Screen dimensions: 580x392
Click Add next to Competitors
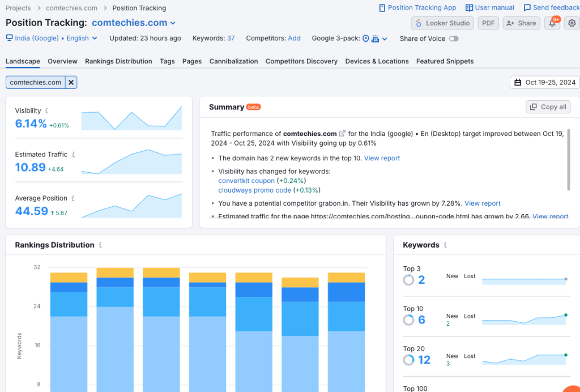(295, 38)
